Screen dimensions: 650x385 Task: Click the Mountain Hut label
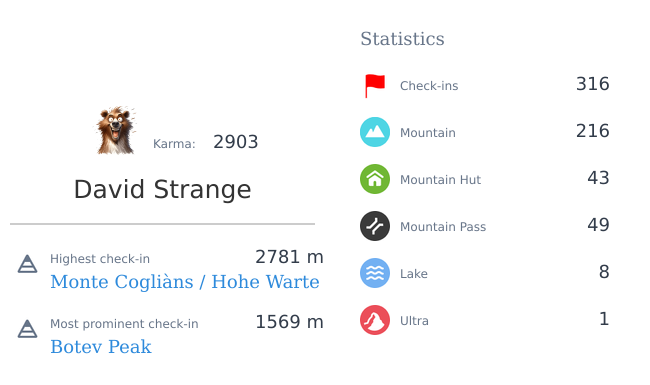click(440, 180)
